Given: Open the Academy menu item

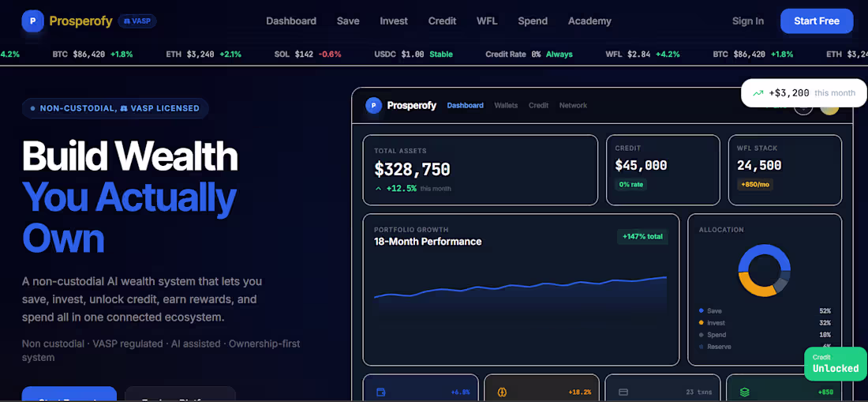Looking at the screenshot, I should click(589, 21).
